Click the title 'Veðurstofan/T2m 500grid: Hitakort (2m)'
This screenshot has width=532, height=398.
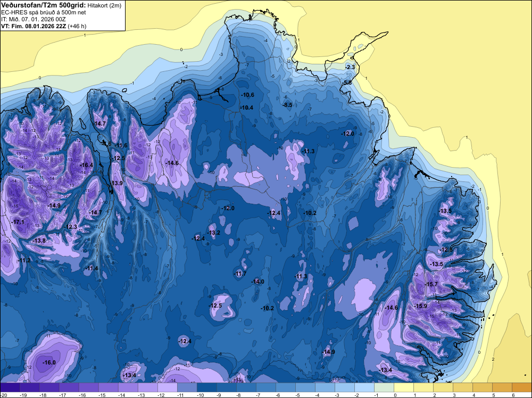61,5
